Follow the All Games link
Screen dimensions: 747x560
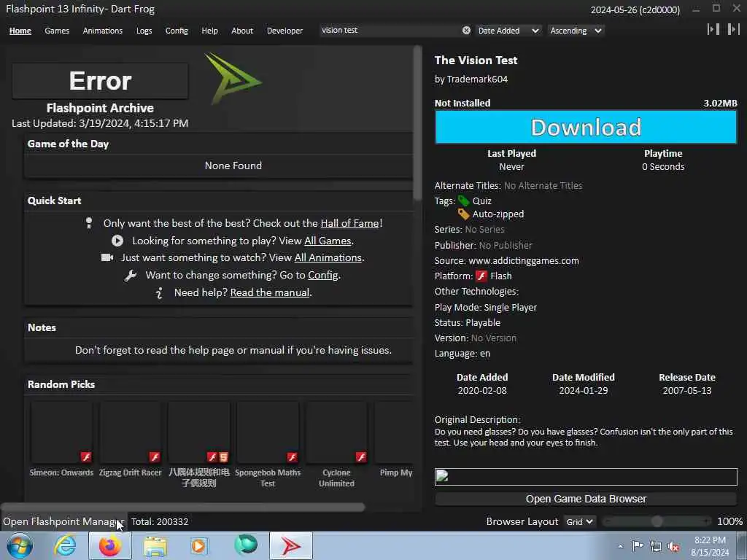pyautogui.click(x=328, y=241)
